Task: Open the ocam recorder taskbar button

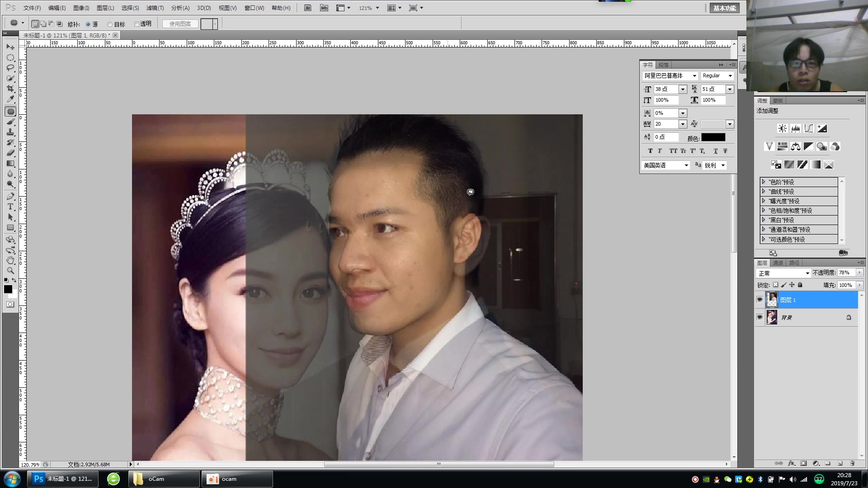Action: point(237,479)
